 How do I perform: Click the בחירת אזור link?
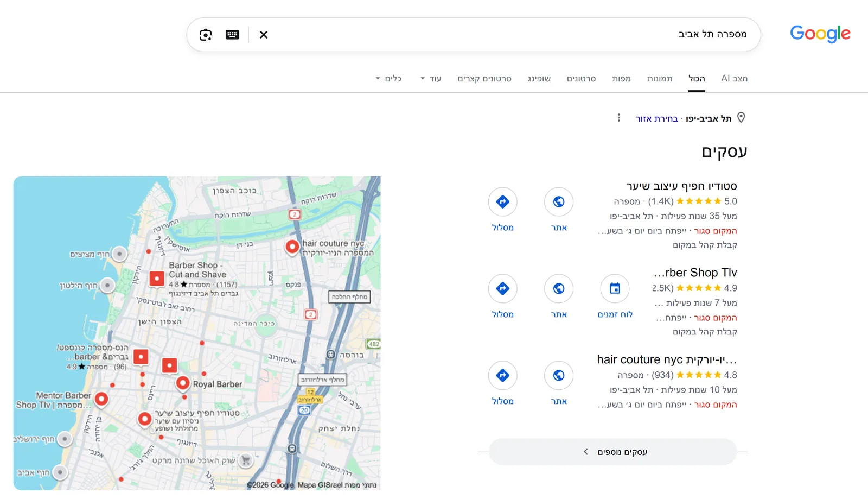[656, 118]
